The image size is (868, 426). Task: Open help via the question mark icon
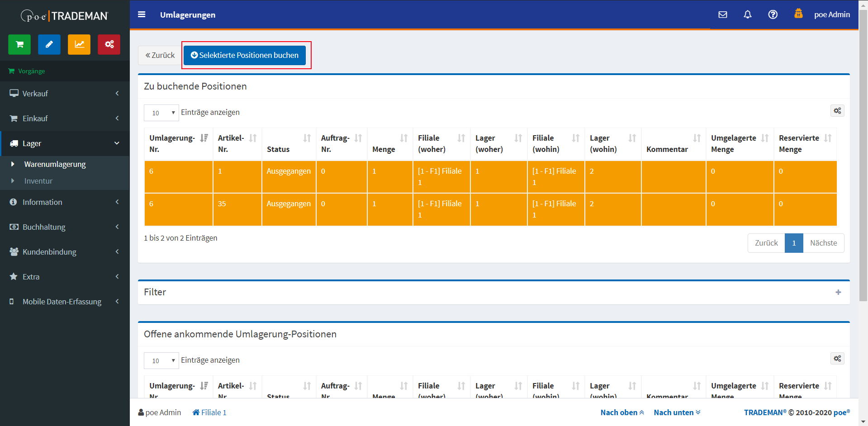[773, 14]
